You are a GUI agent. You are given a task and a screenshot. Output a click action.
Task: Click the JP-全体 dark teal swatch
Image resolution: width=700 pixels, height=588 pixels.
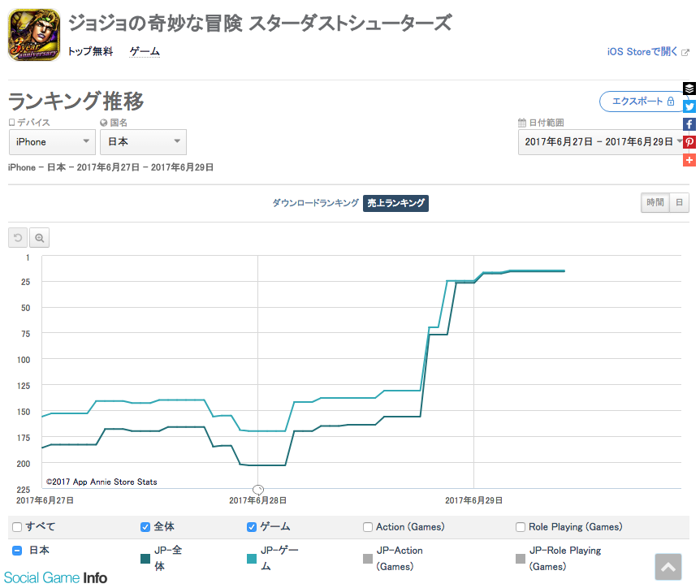click(x=145, y=559)
